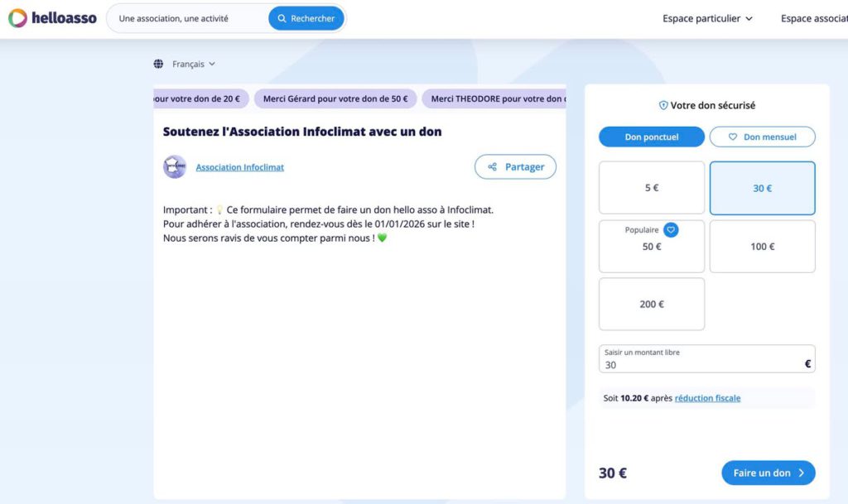The width and height of the screenshot is (848, 504).
Task: Focus the free amount input field
Action: (x=700, y=364)
